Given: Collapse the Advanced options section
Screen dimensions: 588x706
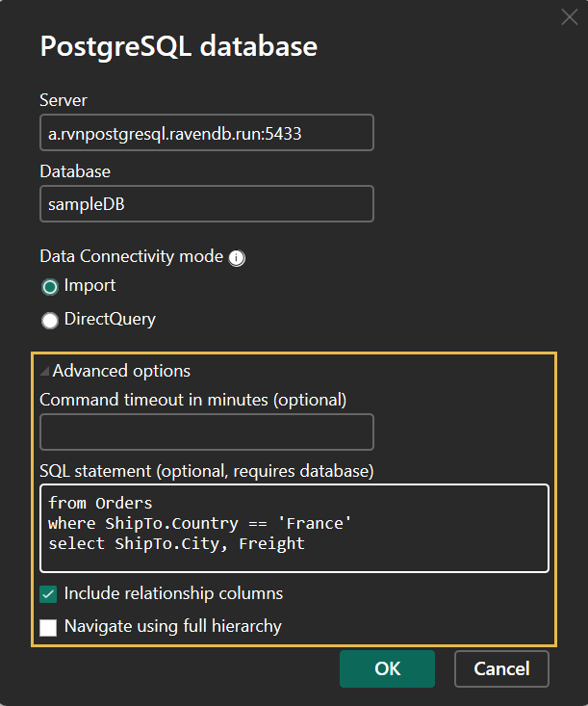Looking at the screenshot, I should [44, 371].
